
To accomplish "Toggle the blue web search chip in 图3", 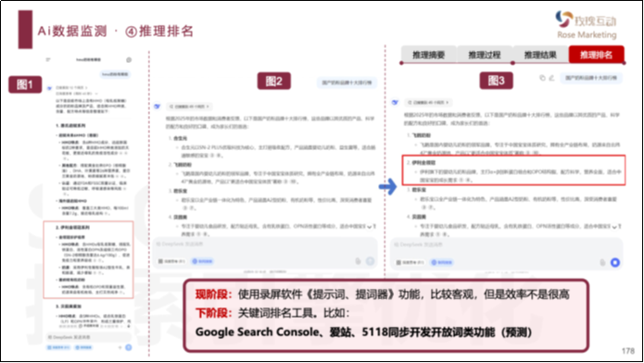I will [441, 262].
